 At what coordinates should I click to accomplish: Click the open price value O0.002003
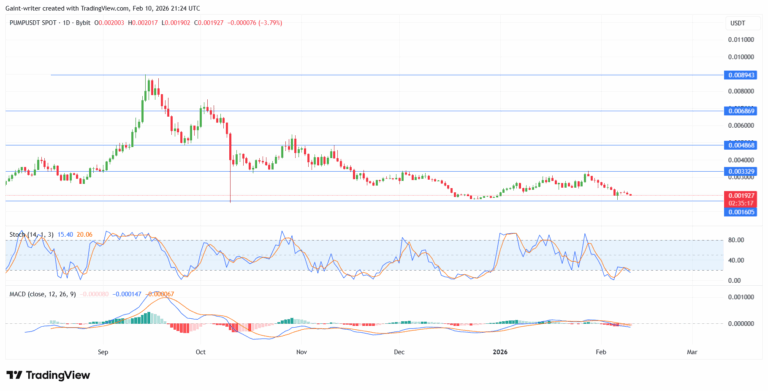[110, 23]
